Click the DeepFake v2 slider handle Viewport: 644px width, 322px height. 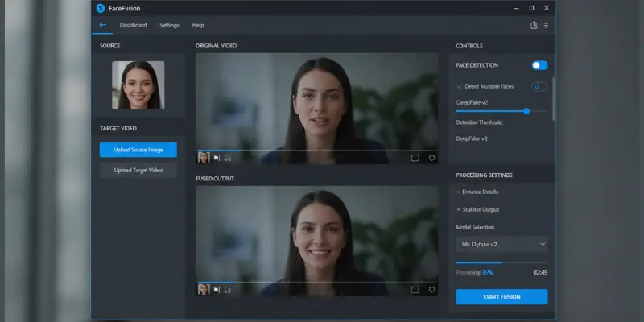tap(526, 111)
